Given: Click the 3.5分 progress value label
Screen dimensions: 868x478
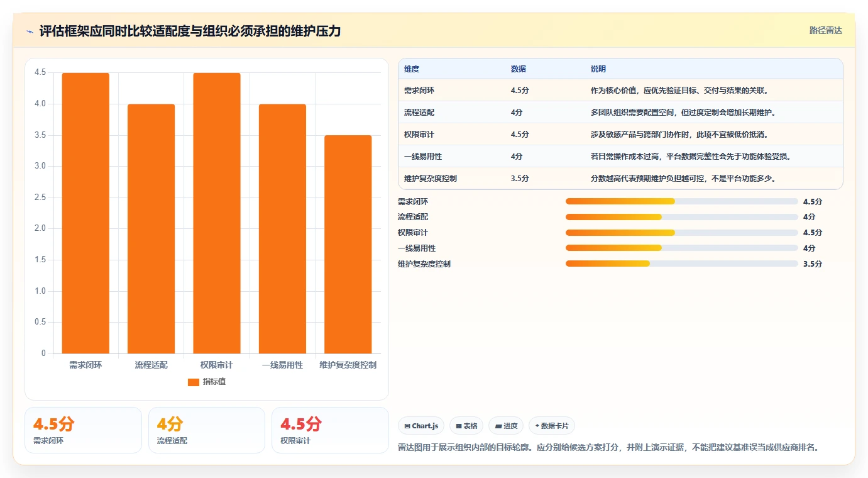Looking at the screenshot, I should [x=813, y=264].
